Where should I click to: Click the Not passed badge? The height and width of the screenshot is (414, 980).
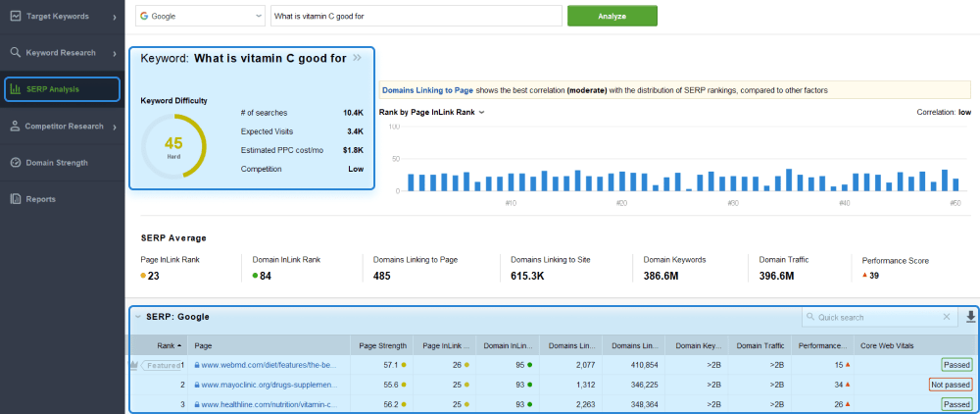[951, 385]
